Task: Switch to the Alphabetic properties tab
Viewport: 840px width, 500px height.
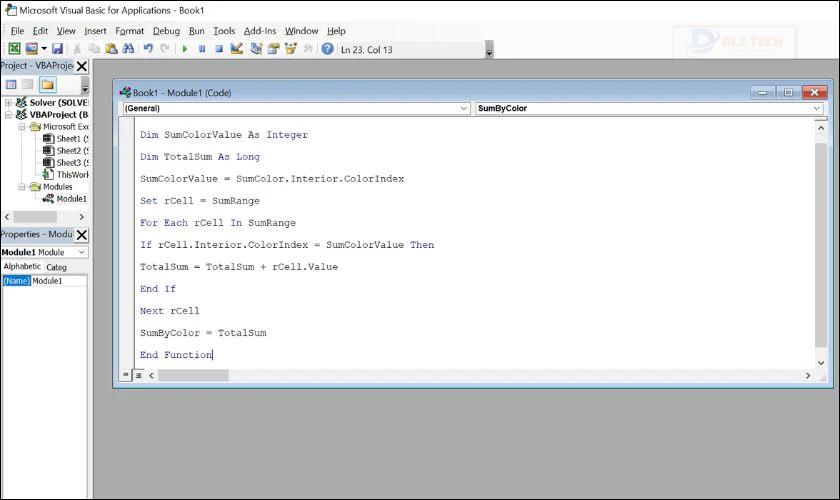Action: tap(21, 266)
